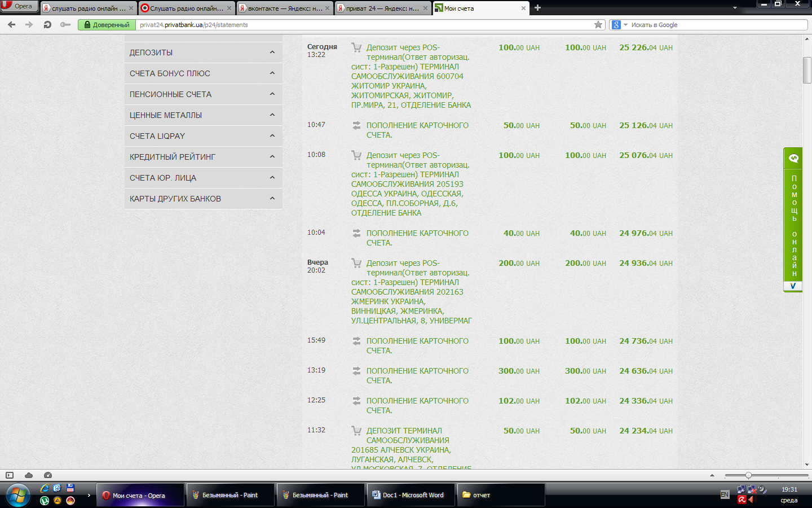Go back using the browser back arrow

coord(12,24)
